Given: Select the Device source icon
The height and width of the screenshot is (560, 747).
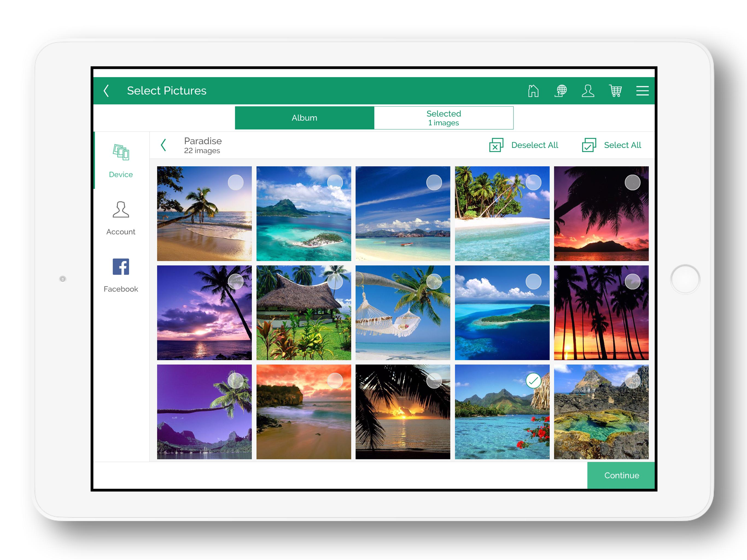Looking at the screenshot, I should (x=121, y=152).
